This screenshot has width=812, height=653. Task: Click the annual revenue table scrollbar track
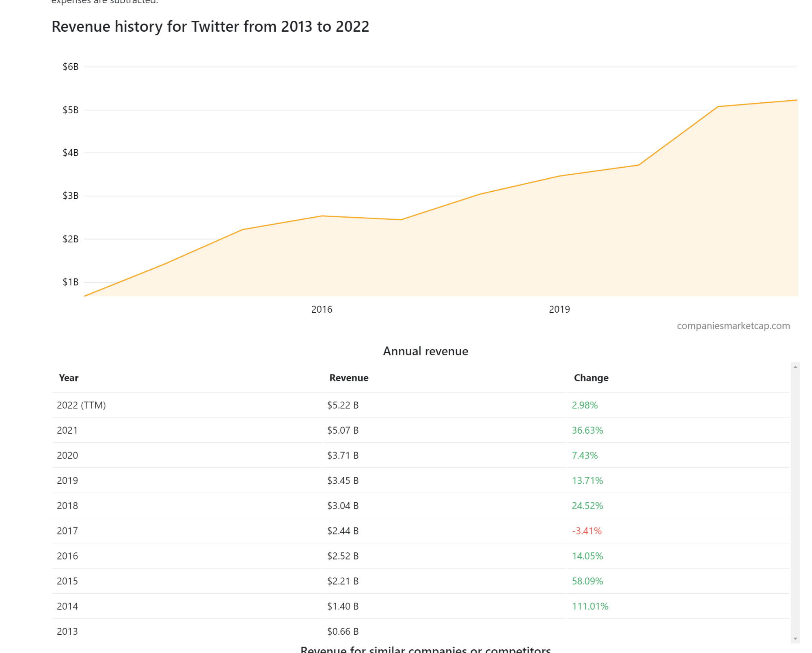[x=795, y=504]
